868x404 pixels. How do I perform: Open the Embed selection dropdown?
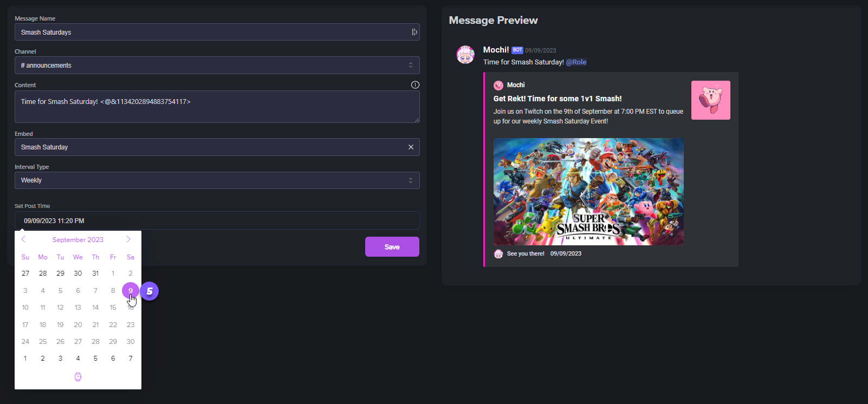point(211,147)
